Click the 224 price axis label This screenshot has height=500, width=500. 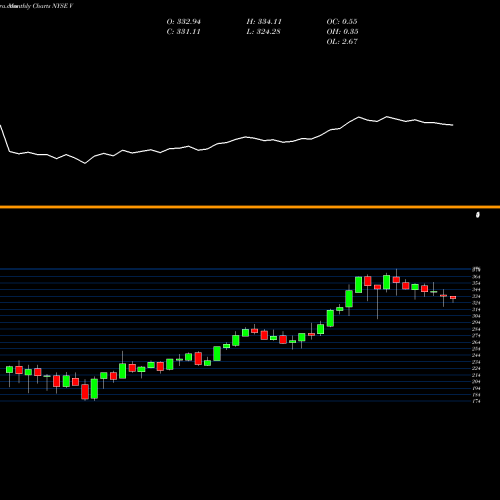coord(476,368)
